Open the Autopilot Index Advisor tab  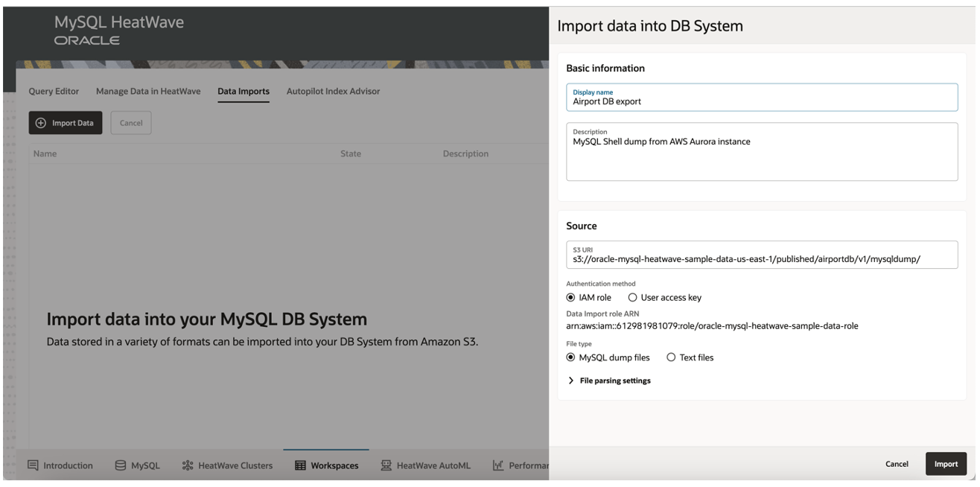332,91
